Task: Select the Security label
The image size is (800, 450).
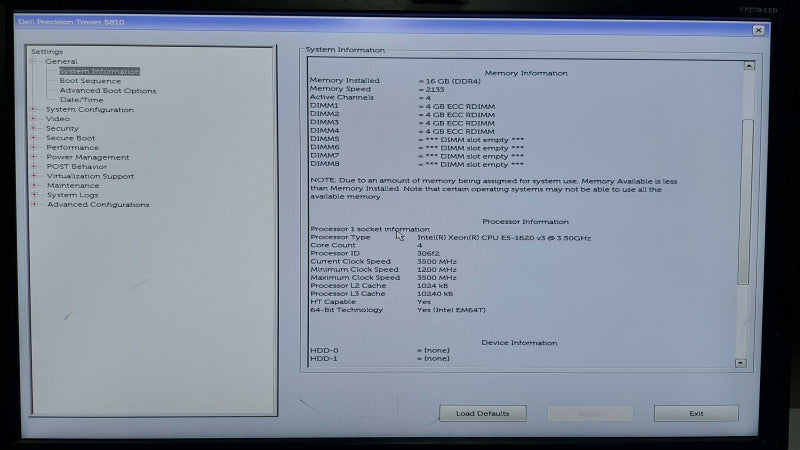Action: (x=62, y=128)
